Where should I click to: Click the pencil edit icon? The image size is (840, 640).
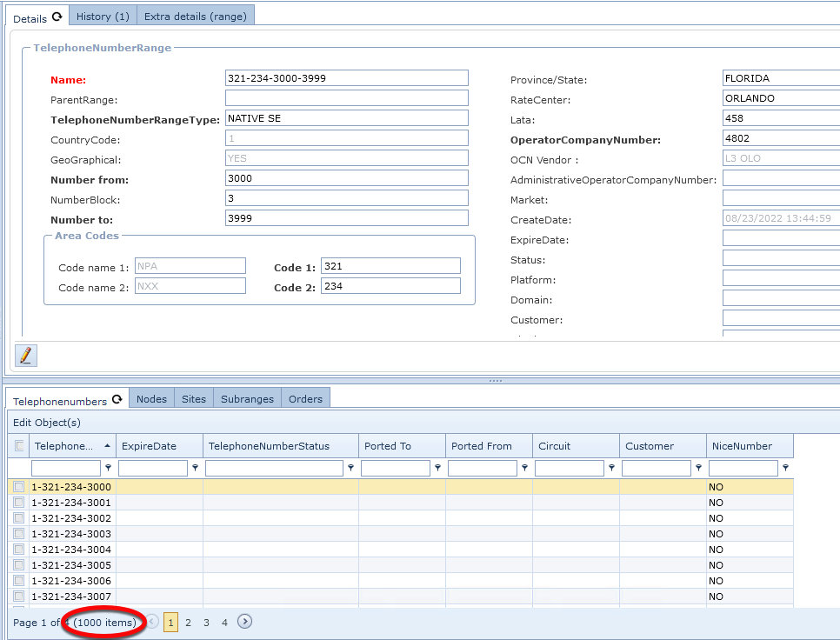26,355
